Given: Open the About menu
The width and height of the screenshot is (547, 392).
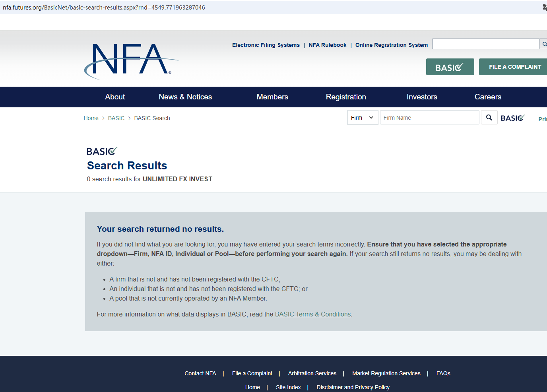Looking at the screenshot, I should [115, 97].
